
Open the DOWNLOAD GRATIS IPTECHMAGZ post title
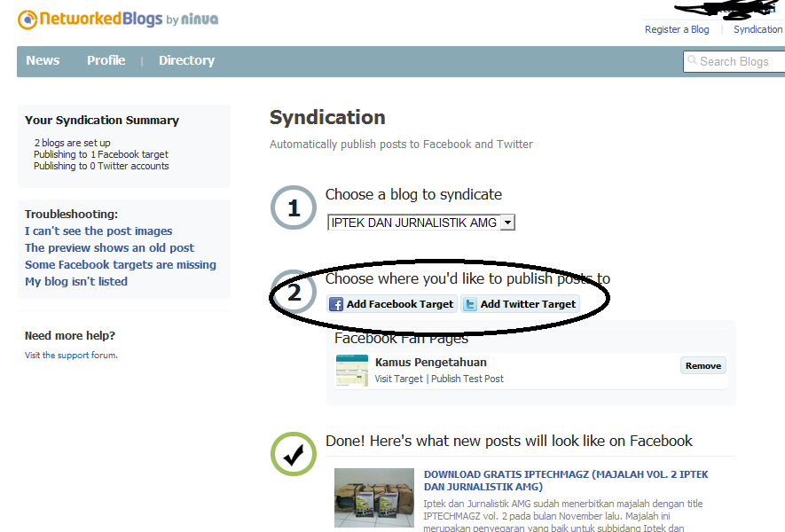point(566,481)
